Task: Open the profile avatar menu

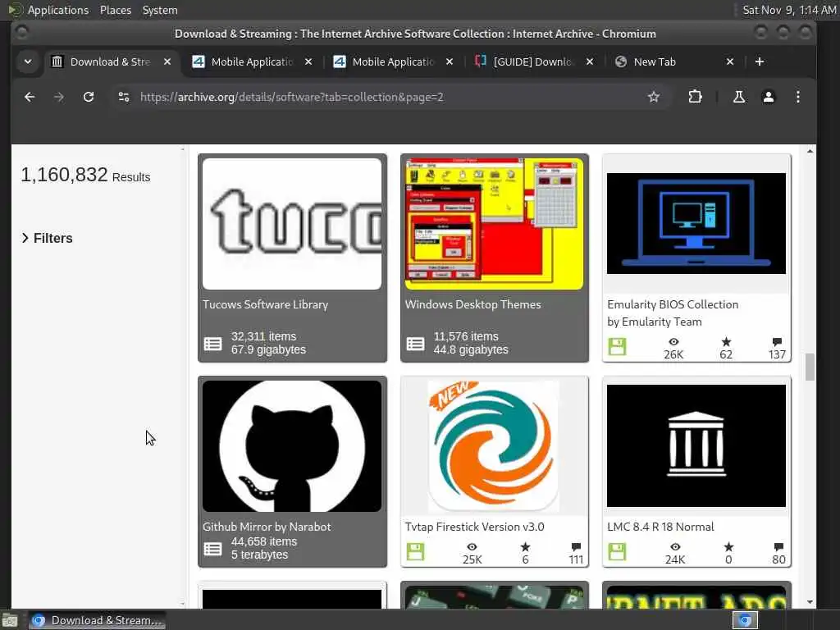Action: tap(768, 97)
